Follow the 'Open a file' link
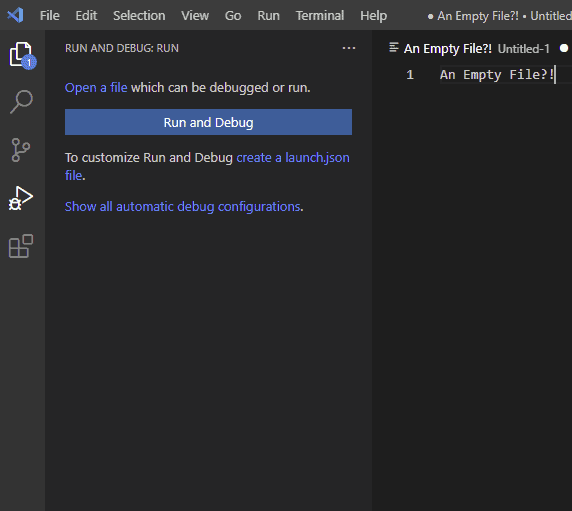The height and width of the screenshot is (511, 572). coord(96,88)
